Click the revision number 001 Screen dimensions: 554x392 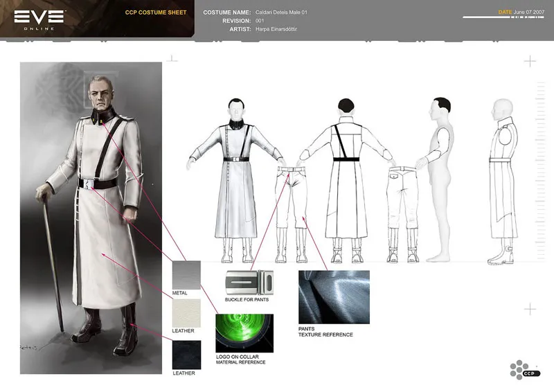pyautogui.click(x=260, y=21)
